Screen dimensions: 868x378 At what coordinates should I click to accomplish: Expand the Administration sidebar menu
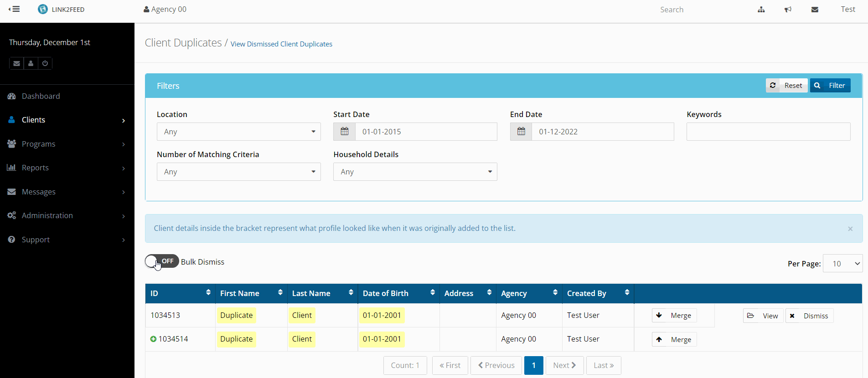pyautogui.click(x=66, y=215)
